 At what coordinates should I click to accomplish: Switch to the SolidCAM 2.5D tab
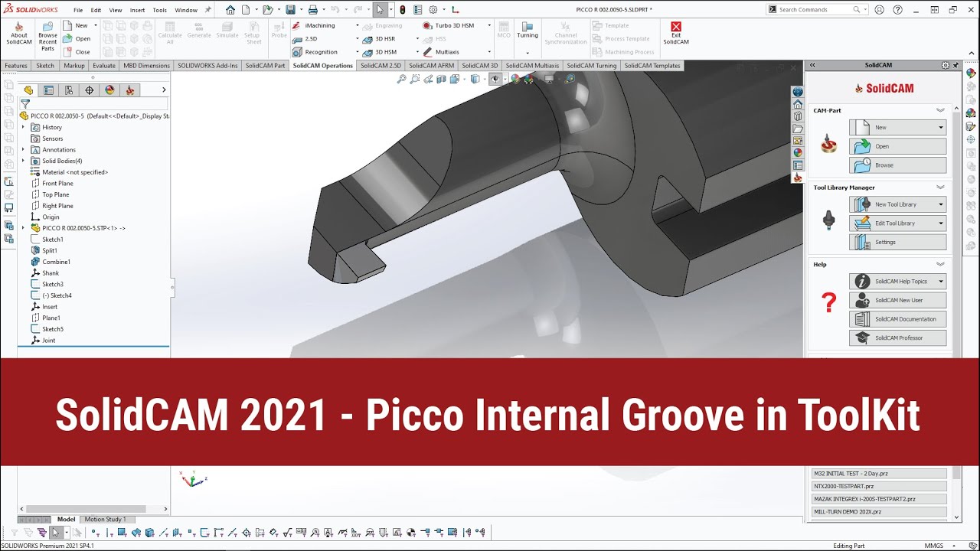coord(381,66)
